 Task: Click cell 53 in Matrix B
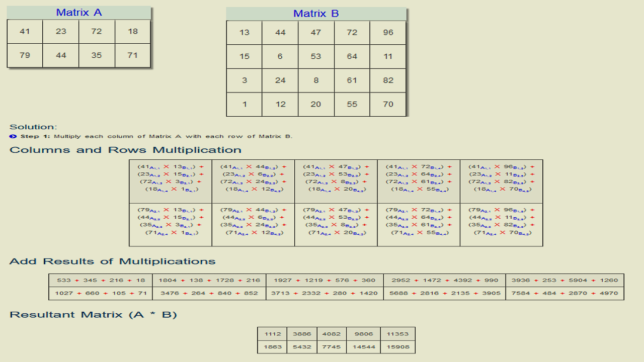point(316,56)
